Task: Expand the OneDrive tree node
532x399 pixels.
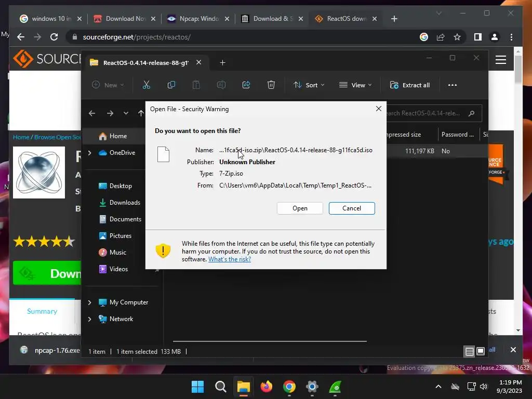Action: click(89, 153)
